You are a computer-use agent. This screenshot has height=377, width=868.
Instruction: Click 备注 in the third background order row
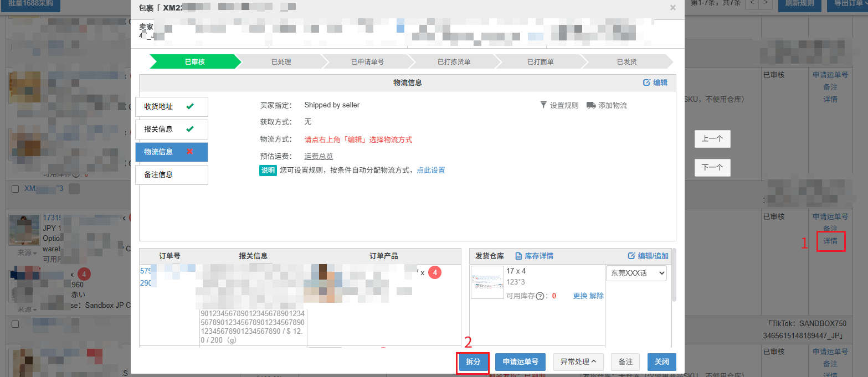tap(830, 364)
